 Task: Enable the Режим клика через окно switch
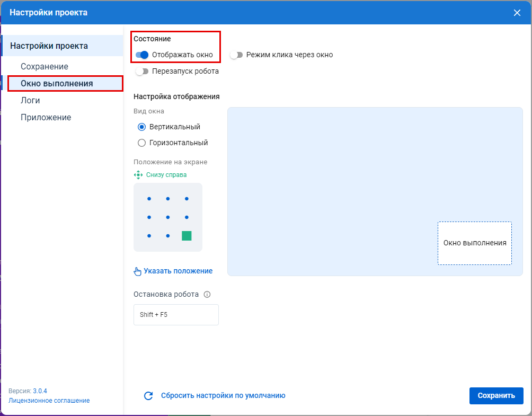236,55
